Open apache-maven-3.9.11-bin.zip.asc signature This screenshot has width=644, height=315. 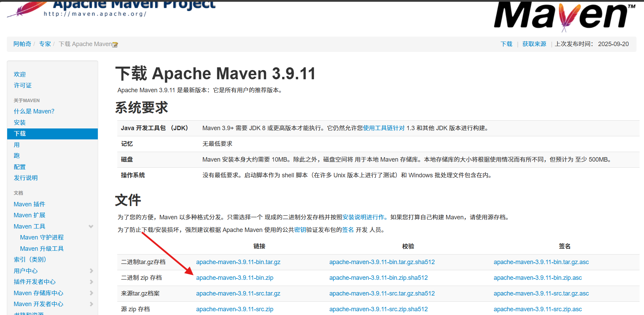[538, 278]
